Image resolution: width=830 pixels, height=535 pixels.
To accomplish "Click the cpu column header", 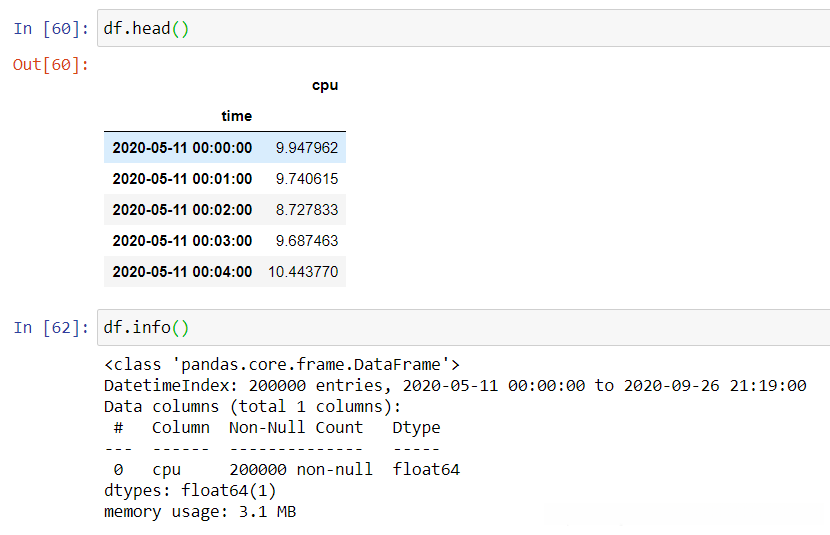I will click(325, 86).
